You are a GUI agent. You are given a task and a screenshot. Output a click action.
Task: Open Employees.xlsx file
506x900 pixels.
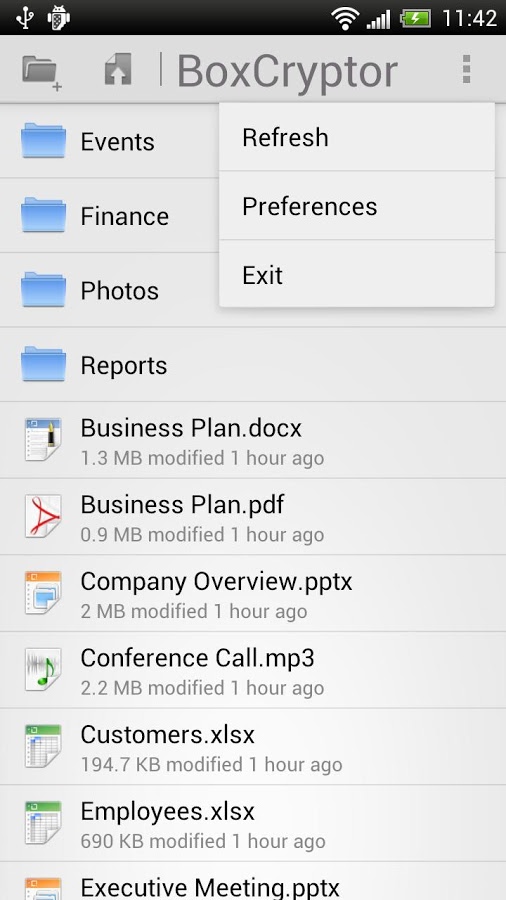[x=253, y=823]
